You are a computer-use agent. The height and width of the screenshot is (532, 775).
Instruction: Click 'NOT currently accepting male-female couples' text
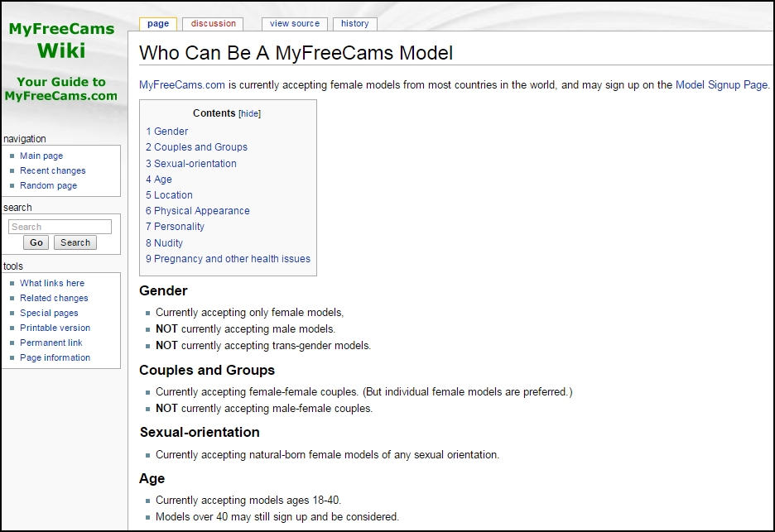(264, 409)
